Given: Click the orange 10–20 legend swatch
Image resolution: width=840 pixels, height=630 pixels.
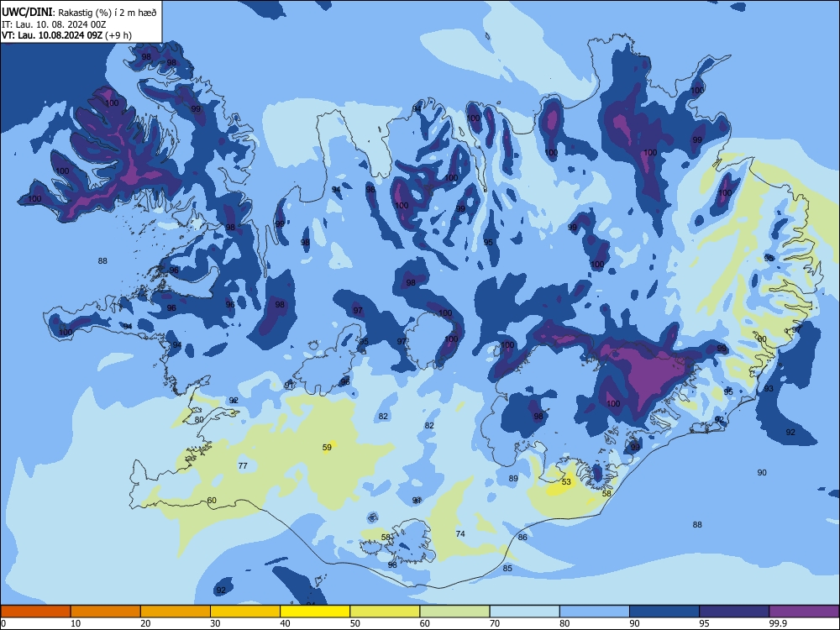Looking at the screenshot, I should coord(106,612).
